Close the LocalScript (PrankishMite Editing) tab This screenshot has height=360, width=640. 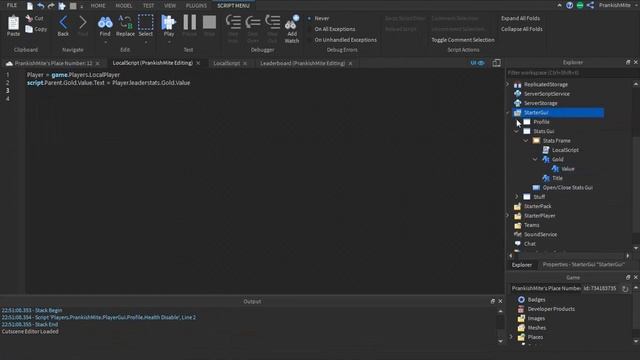(x=198, y=63)
